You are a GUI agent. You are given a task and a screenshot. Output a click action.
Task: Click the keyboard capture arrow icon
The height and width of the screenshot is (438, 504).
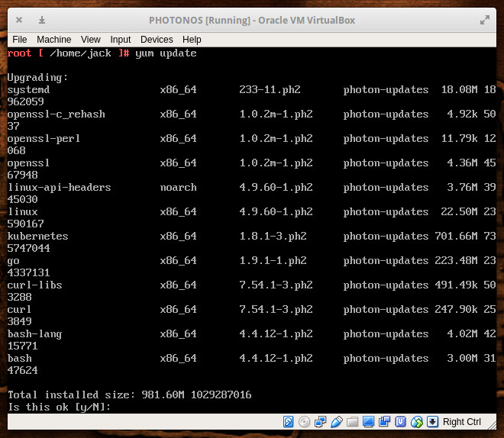(x=433, y=422)
